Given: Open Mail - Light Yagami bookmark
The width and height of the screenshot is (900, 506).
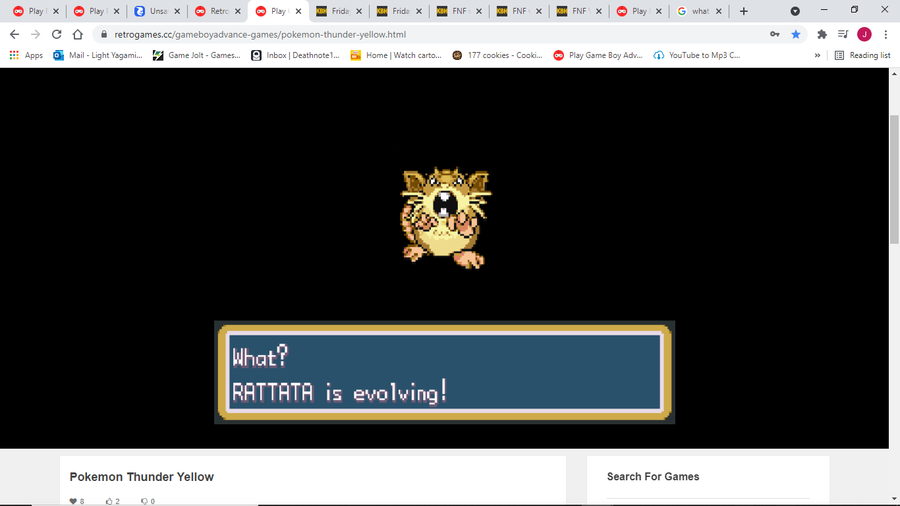Looking at the screenshot, I should click(98, 55).
